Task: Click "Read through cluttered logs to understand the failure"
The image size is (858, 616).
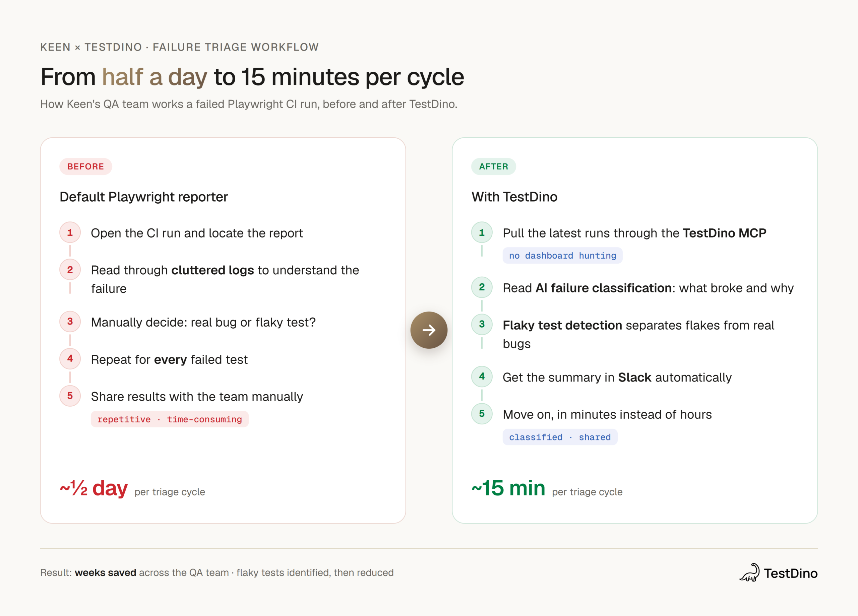Action: click(225, 279)
